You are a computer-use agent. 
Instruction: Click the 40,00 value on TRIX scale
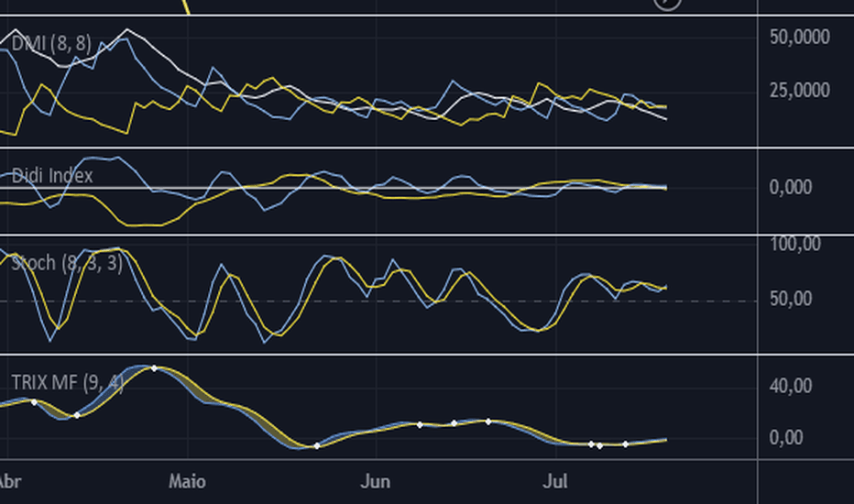[790, 386]
